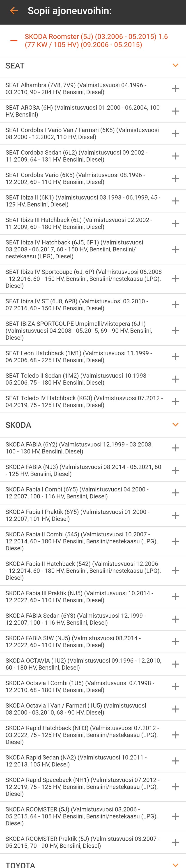Collapse the SKODA section chevron
This screenshot has height=868, width=186.
click(175, 425)
